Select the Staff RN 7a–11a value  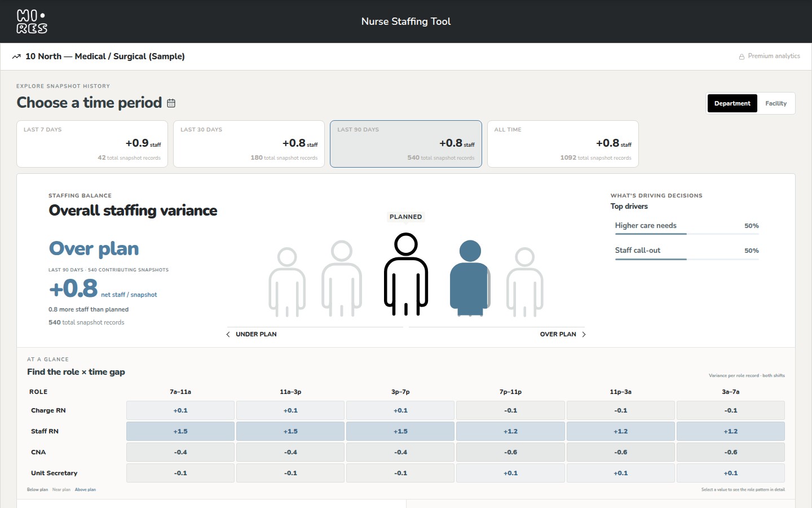click(x=180, y=431)
